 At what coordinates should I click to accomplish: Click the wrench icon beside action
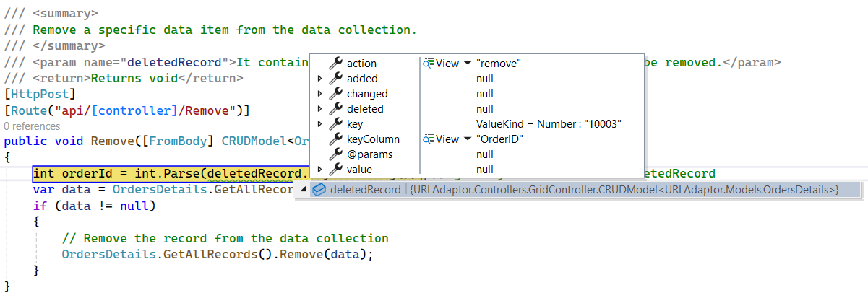click(335, 64)
